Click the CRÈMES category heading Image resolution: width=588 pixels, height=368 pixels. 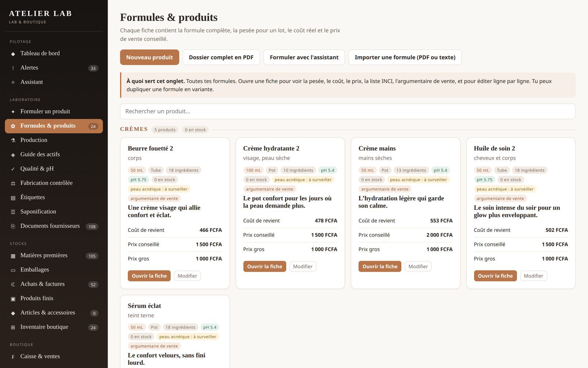tap(134, 129)
